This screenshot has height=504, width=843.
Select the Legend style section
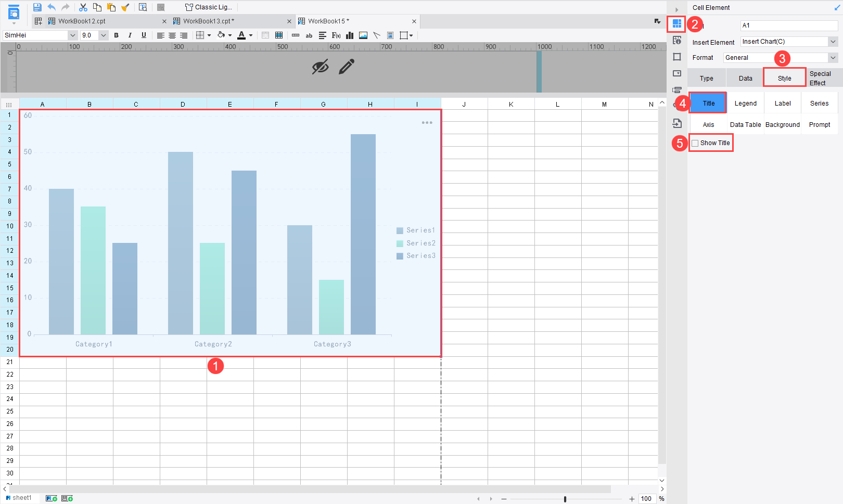(x=746, y=104)
